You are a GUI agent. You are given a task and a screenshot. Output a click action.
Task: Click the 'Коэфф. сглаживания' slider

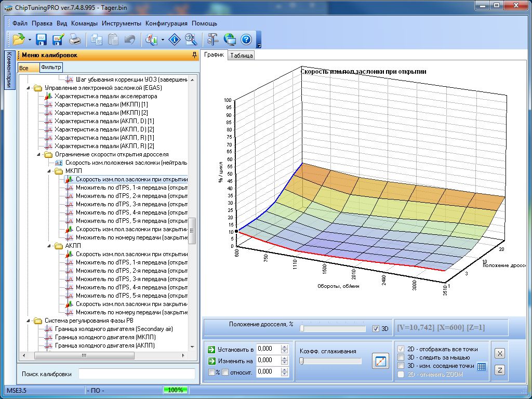[330, 361]
